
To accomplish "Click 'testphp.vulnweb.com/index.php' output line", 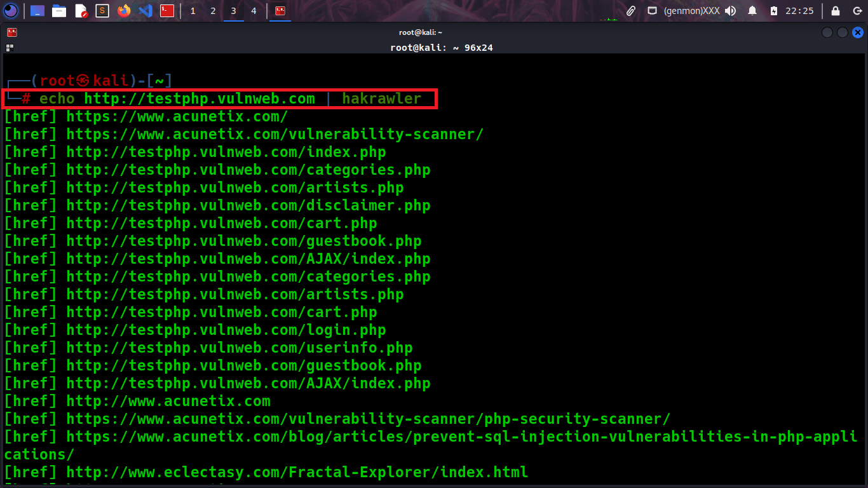I will 195,152.
